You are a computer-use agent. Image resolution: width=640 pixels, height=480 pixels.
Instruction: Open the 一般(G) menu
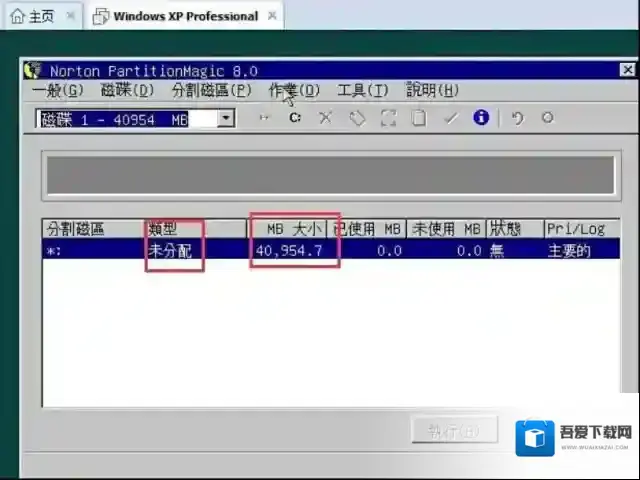click(x=58, y=91)
